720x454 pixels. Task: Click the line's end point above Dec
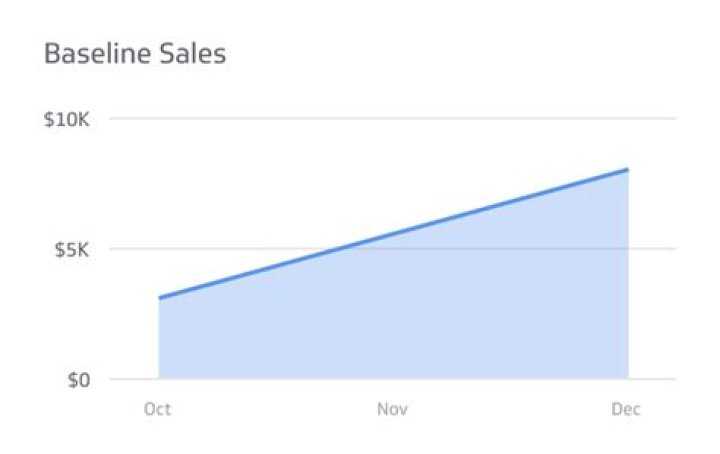click(x=627, y=169)
